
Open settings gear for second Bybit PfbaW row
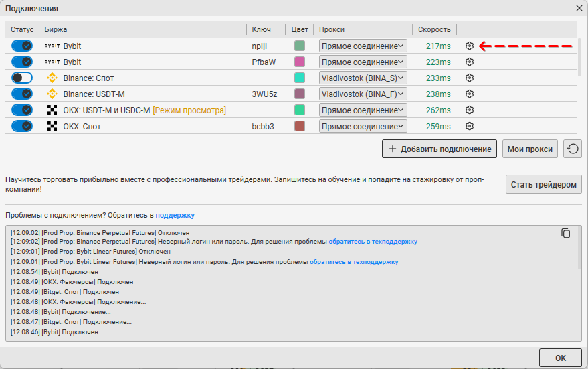coord(470,62)
